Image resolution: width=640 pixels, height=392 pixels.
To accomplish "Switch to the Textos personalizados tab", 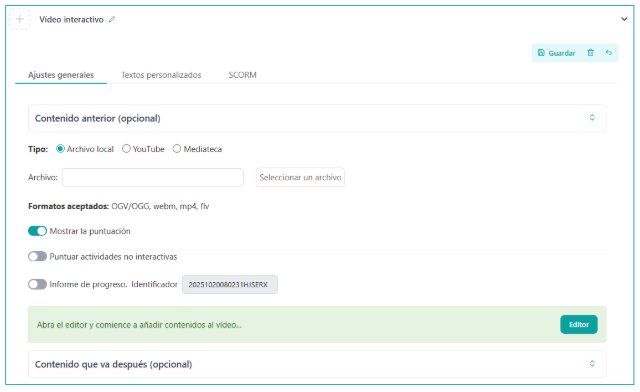I will click(x=161, y=75).
